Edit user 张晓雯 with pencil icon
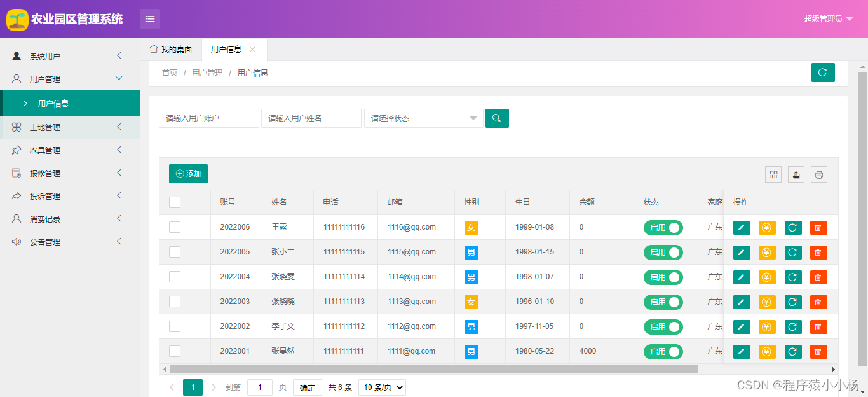Viewport: 868px width, 397px height. pyautogui.click(x=742, y=277)
